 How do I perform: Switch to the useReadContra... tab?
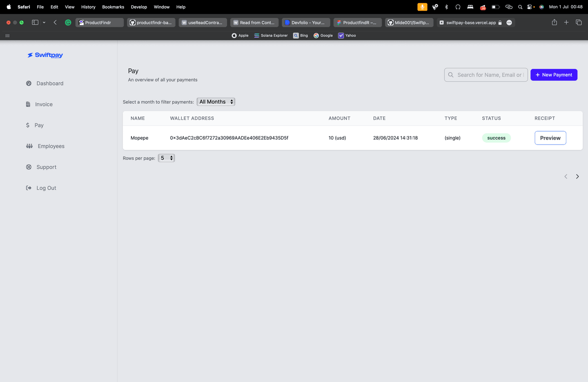203,22
